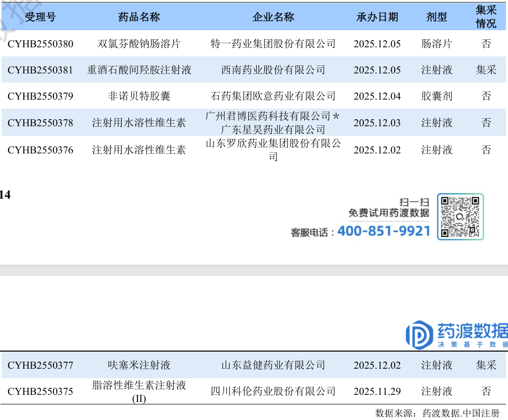This screenshot has width=508, height=420.
Task: Click 免费试用药渡数据 text
Action: coord(389,213)
